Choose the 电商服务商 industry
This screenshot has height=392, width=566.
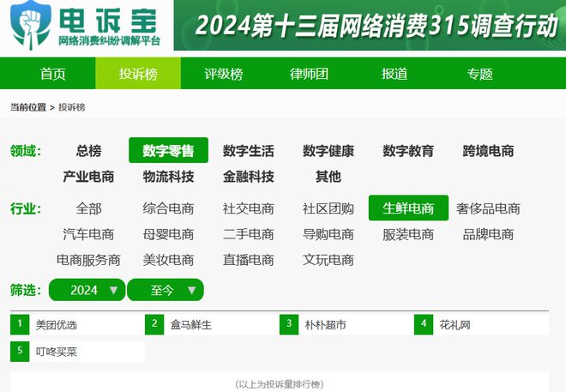(x=89, y=260)
